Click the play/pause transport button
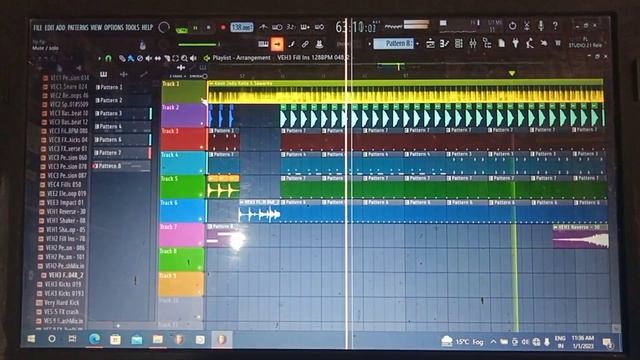 196,28
